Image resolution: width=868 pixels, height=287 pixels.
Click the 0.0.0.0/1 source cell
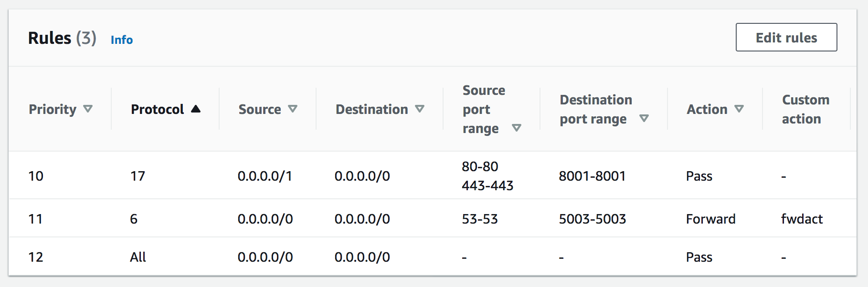coord(265,176)
